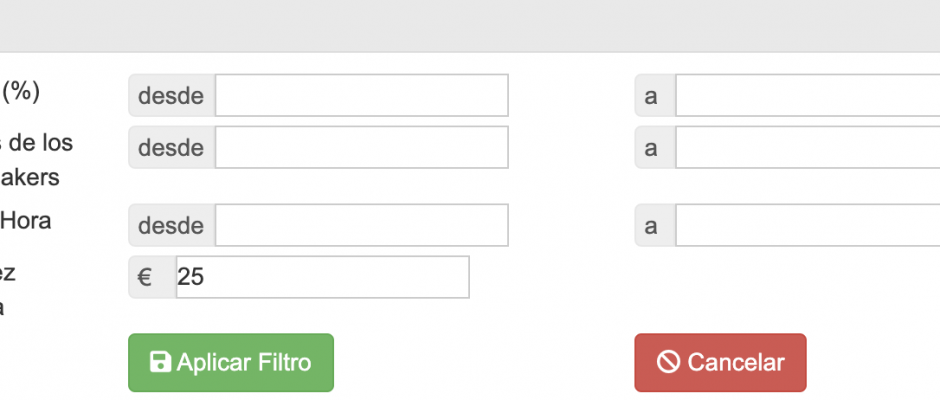Click the euro symbol addon
The image size is (940, 400).
pos(145,277)
